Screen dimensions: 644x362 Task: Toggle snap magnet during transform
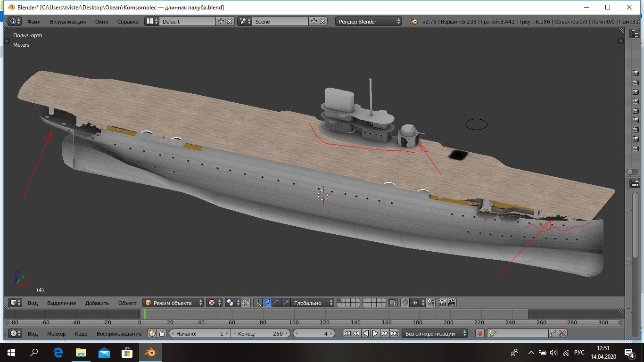point(405,303)
